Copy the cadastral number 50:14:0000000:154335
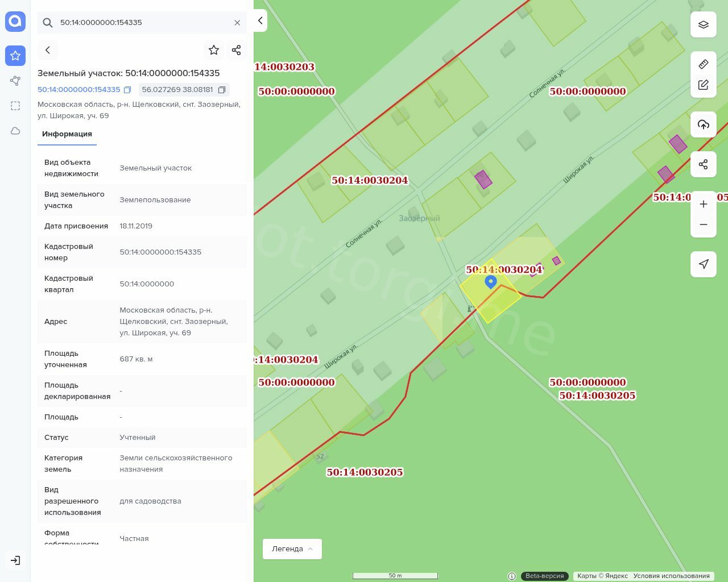The width and height of the screenshot is (728, 582). pyautogui.click(x=127, y=90)
